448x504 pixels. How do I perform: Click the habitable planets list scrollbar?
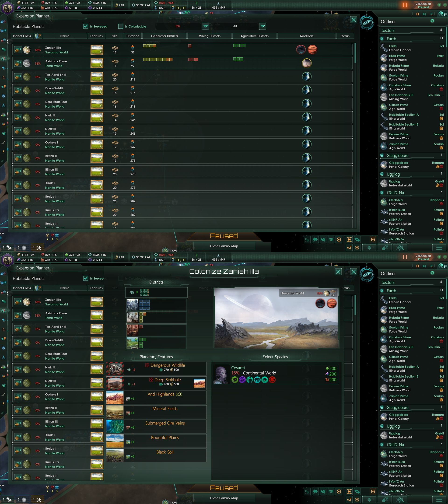(355, 53)
